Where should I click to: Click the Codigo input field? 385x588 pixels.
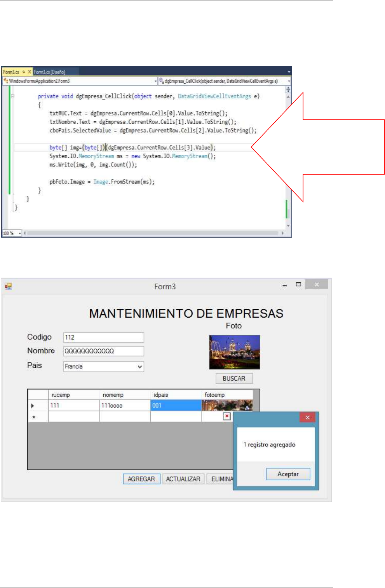click(x=104, y=337)
